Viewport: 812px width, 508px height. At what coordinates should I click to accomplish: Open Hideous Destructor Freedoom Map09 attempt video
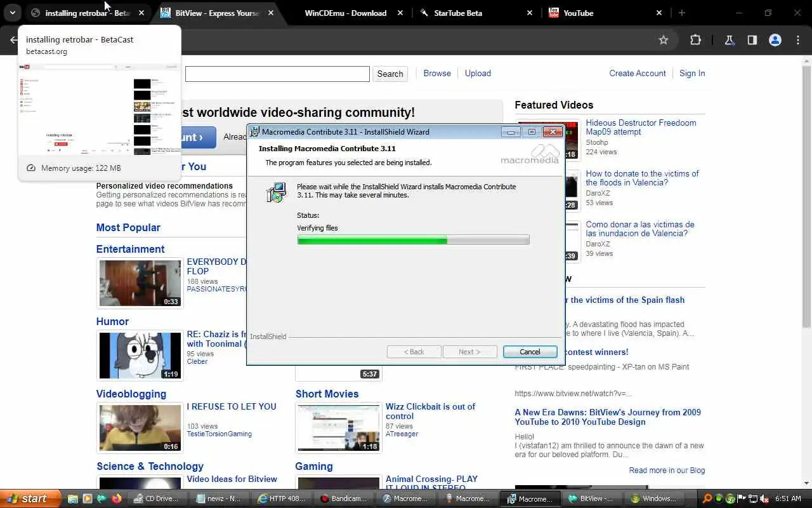641,127
